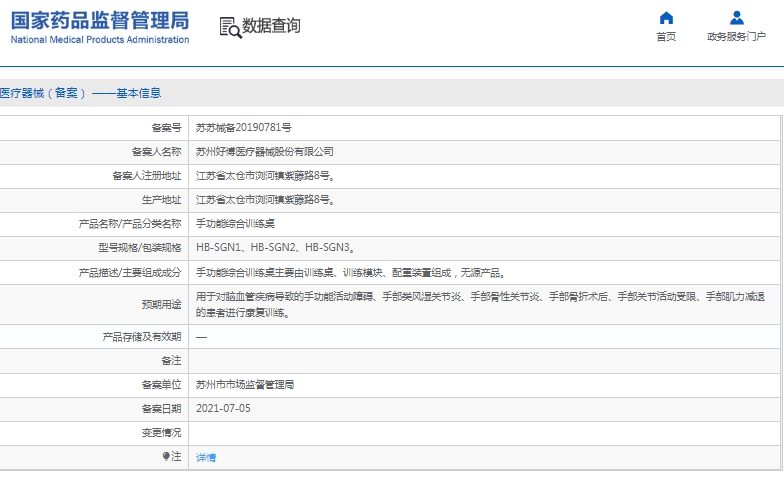Open the 国家药品监督管理局 logo
This screenshot has width=784, height=478.
100,27
